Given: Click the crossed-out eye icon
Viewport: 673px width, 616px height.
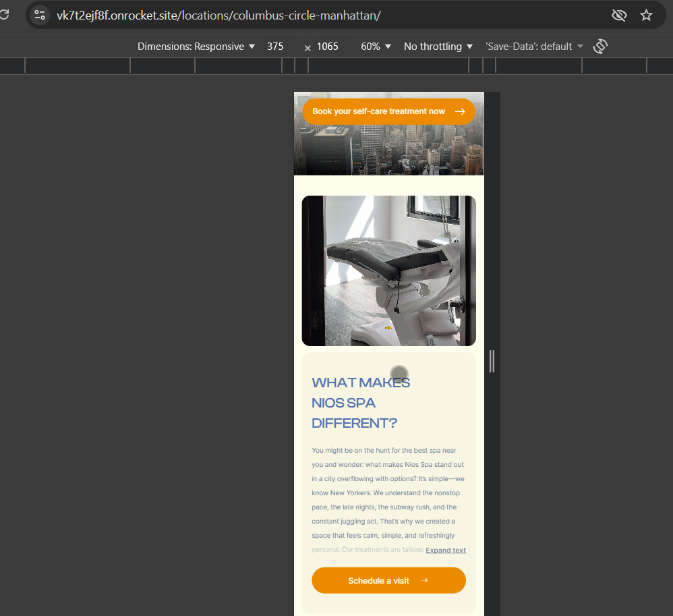Looking at the screenshot, I should [619, 16].
